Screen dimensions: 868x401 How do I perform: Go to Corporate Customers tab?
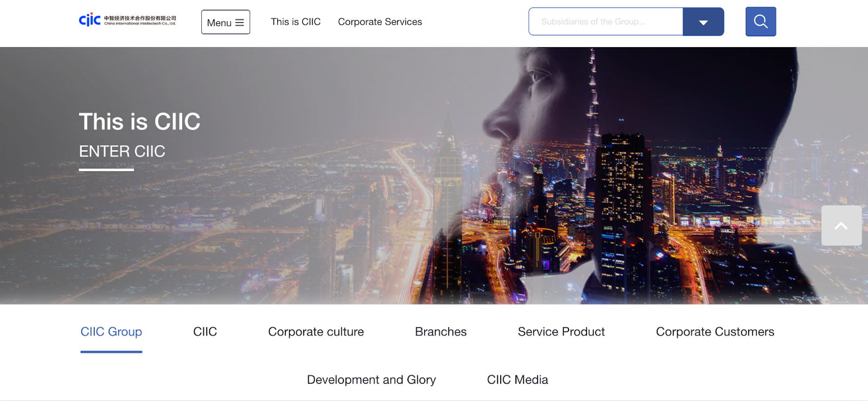(715, 332)
